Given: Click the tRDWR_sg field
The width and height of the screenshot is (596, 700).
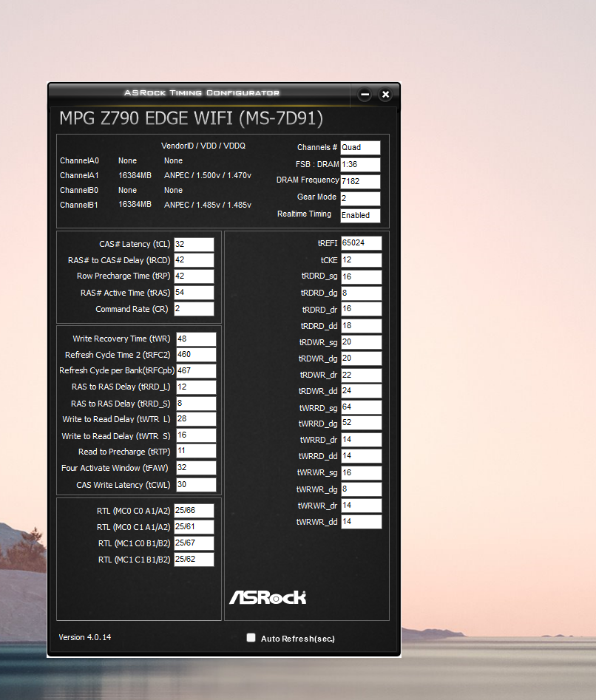Looking at the screenshot, I should pos(361,342).
